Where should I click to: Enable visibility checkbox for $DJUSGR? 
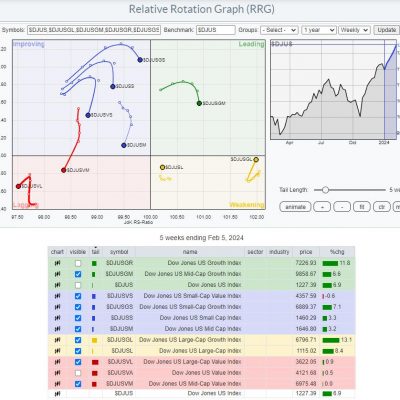[x=78, y=263]
